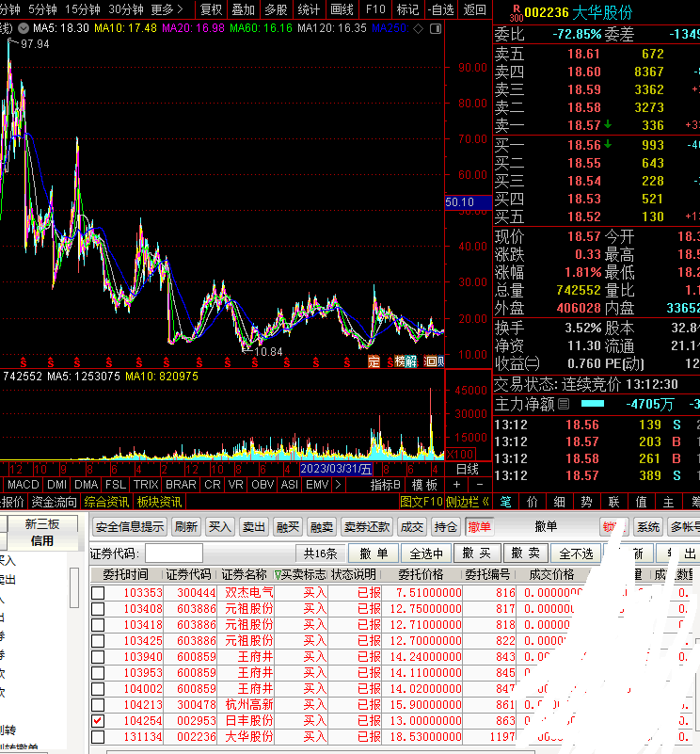The width and height of the screenshot is (700, 754).
Task: Click 全选中 to select all orders
Action: (x=426, y=553)
